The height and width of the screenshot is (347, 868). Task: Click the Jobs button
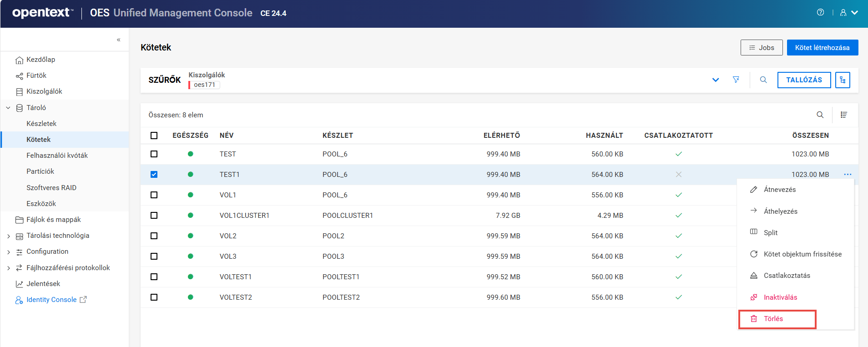761,48
